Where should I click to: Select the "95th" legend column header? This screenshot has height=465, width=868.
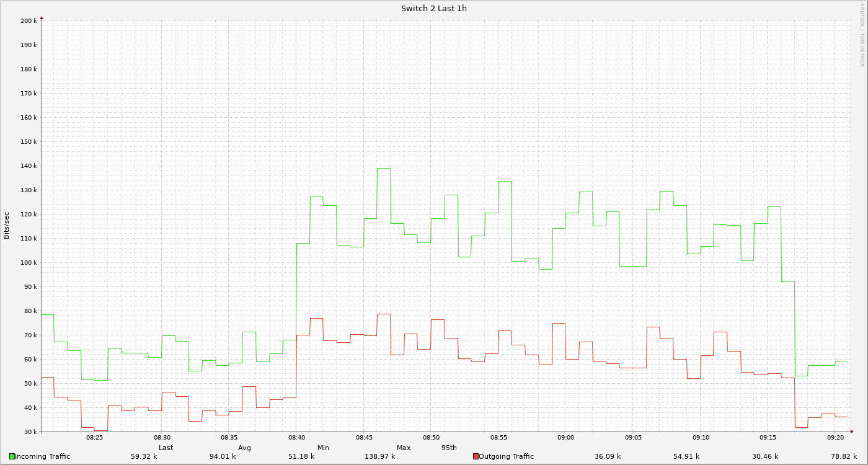tap(449, 448)
